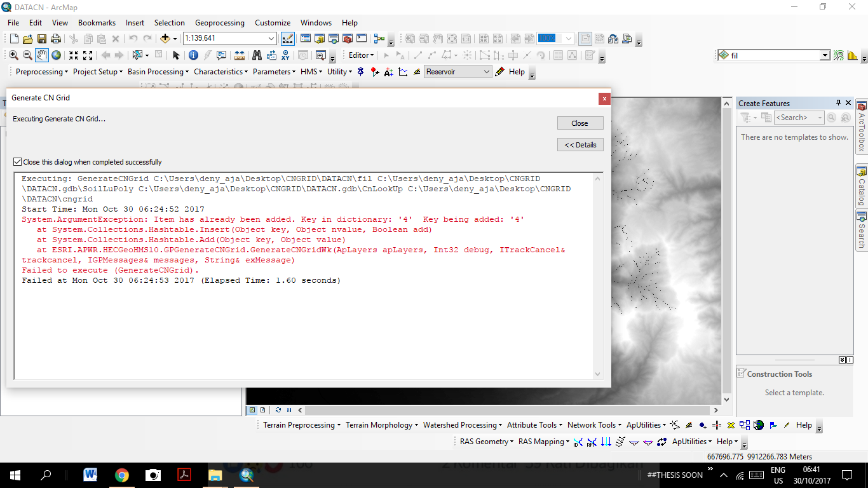Open the Selection menu
This screenshot has height=488, width=868.
(170, 22)
